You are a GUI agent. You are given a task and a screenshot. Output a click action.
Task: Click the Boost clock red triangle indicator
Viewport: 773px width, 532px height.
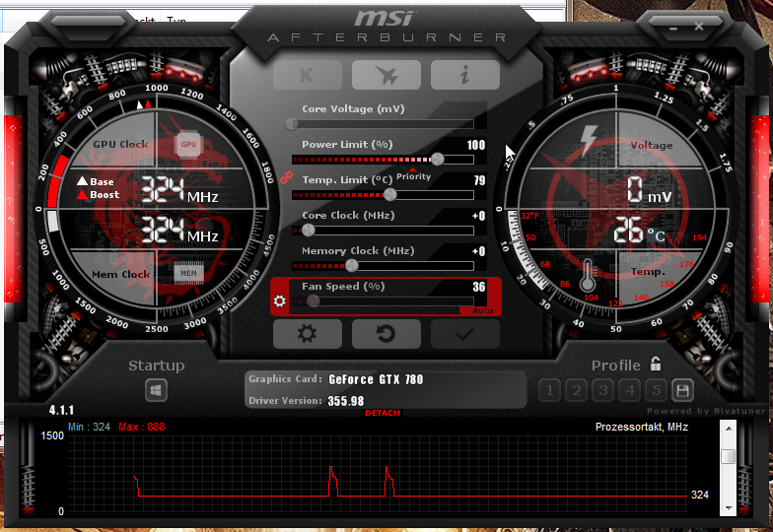(x=83, y=195)
